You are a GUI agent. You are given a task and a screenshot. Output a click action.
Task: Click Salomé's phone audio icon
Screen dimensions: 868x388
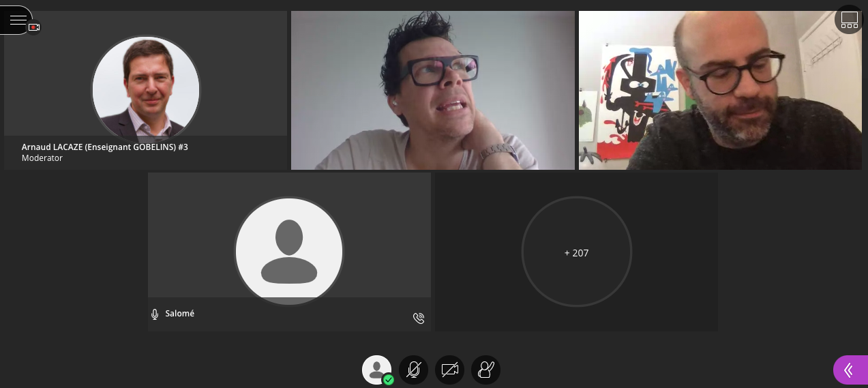tap(419, 318)
